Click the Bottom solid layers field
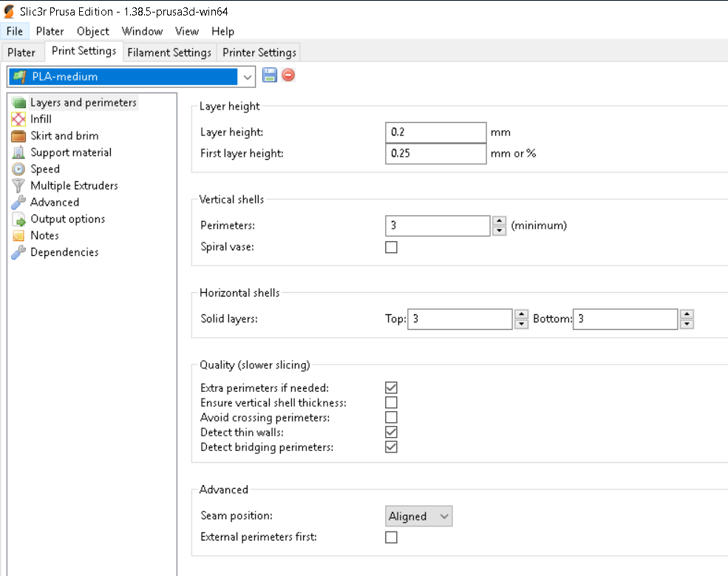The width and height of the screenshot is (728, 576). coord(625,319)
